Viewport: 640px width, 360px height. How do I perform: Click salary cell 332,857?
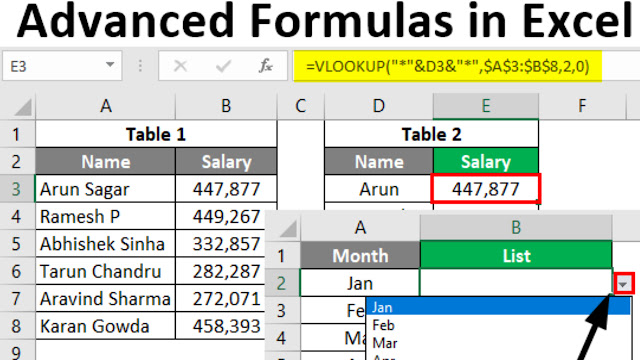[x=221, y=244]
